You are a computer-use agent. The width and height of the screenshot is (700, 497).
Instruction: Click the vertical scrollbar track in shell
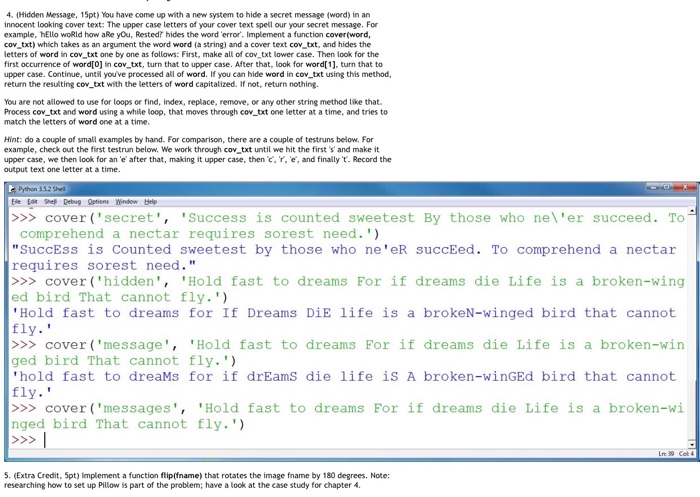click(x=692, y=326)
